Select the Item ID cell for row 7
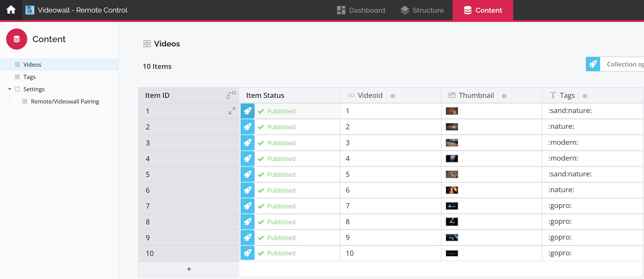This screenshot has width=644, height=279. 189,206
